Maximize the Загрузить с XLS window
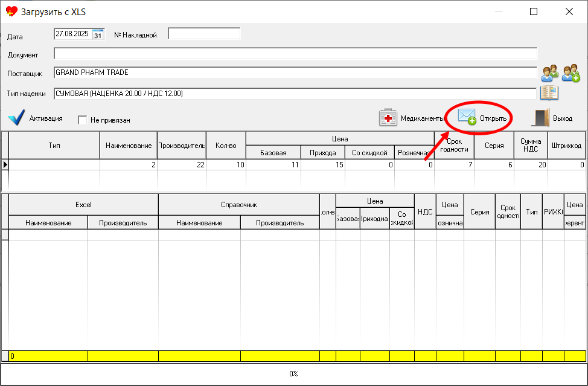This screenshot has height=386, width=588. click(534, 11)
